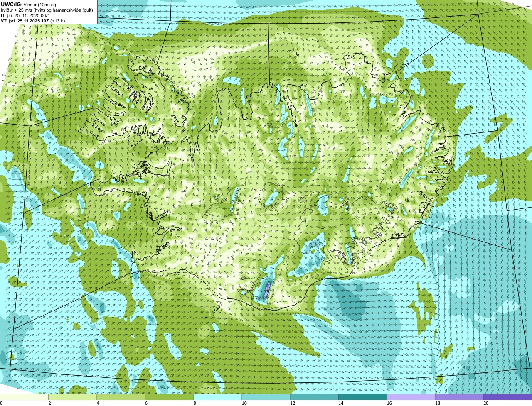Click the lavender 16–18 m/s legend swatch

(411, 397)
